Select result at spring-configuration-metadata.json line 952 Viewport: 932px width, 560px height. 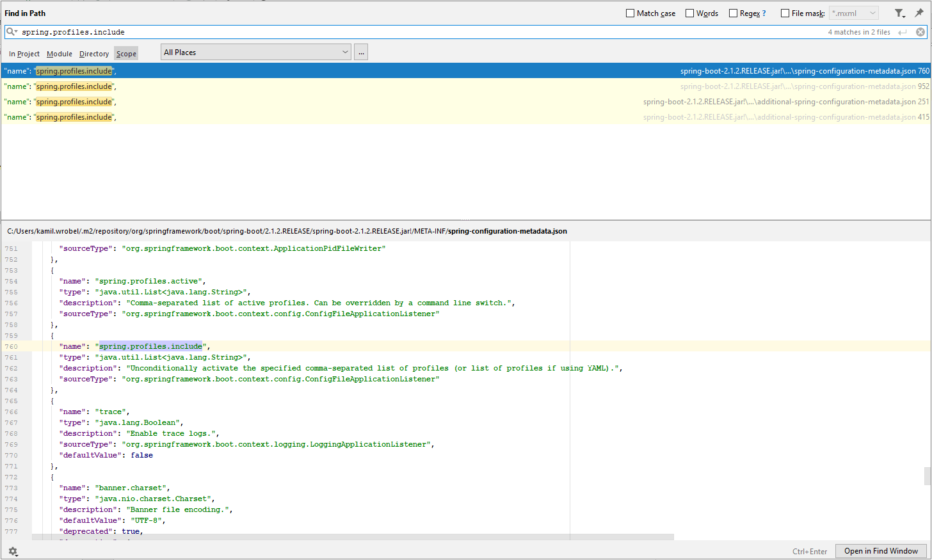(466, 86)
